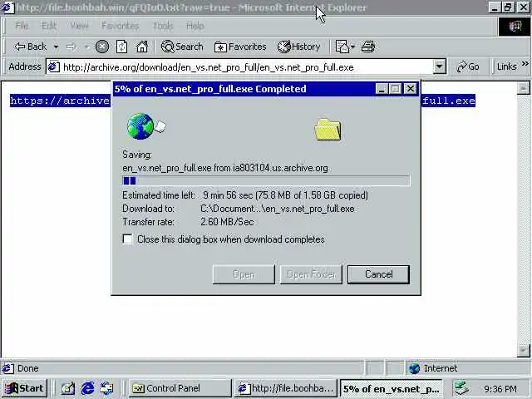Open the Forward history dropdown arrow
Screen dimensions: 532x399
86,47
